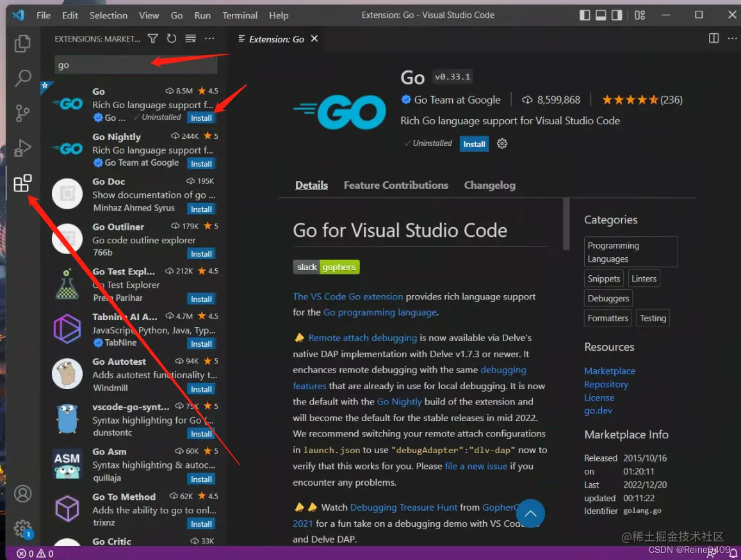Switch to Feature Contributions tab
This screenshot has height=560, width=741.
click(x=396, y=185)
